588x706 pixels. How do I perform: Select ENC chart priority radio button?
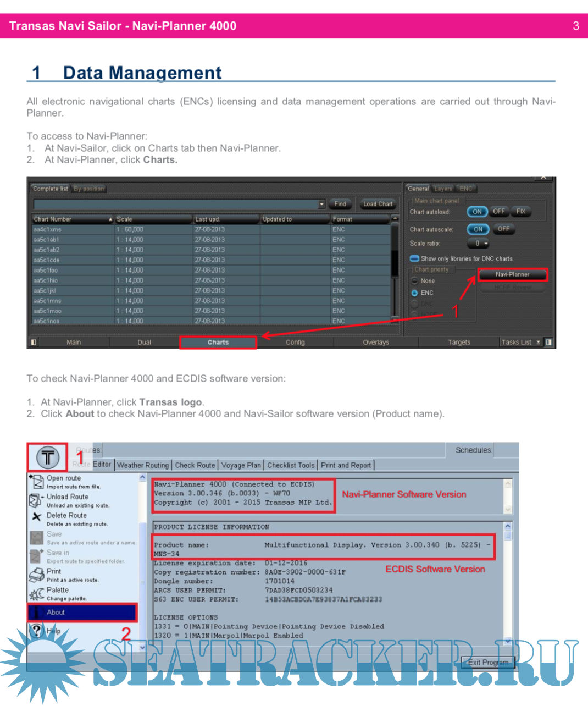414,293
